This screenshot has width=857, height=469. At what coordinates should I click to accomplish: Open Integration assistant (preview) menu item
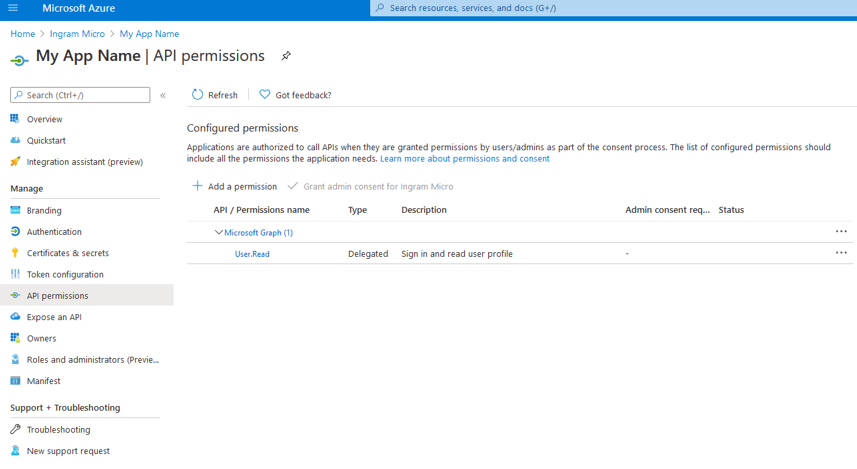[87, 161]
